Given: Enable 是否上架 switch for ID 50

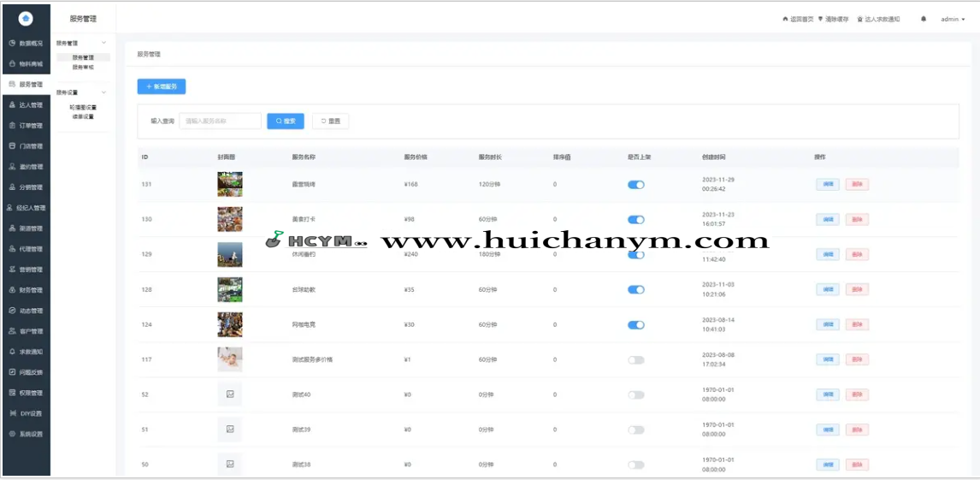Looking at the screenshot, I should click(x=635, y=465).
